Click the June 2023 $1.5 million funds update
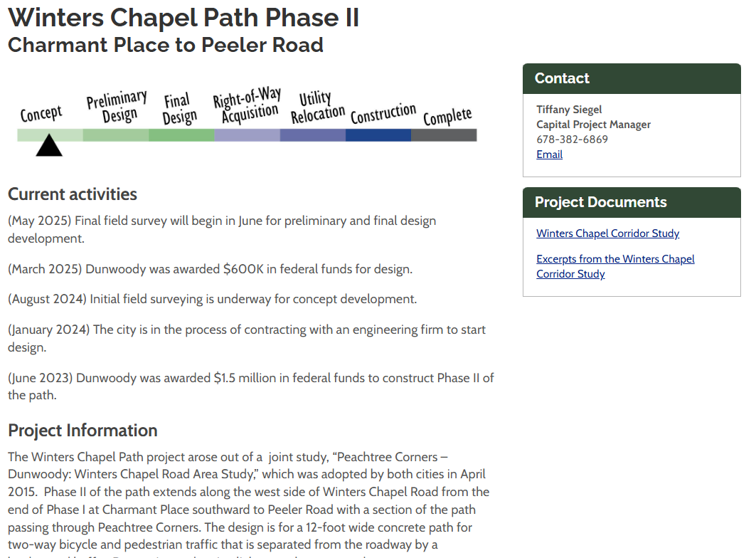The image size is (756, 558). [251, 386]
